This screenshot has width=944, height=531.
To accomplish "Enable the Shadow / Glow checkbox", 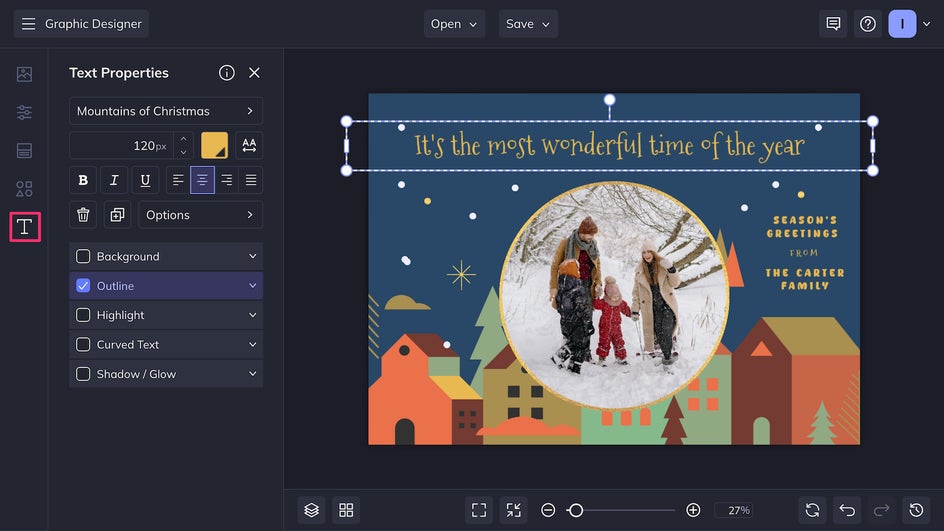I will tap(83, 374).
